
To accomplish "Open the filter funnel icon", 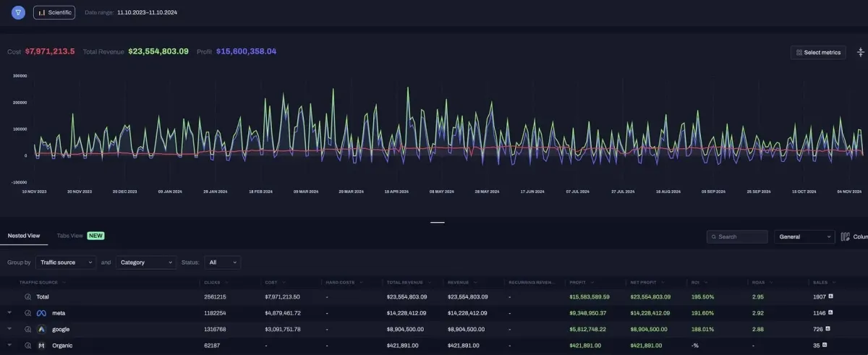I will [x=18, y=12].
